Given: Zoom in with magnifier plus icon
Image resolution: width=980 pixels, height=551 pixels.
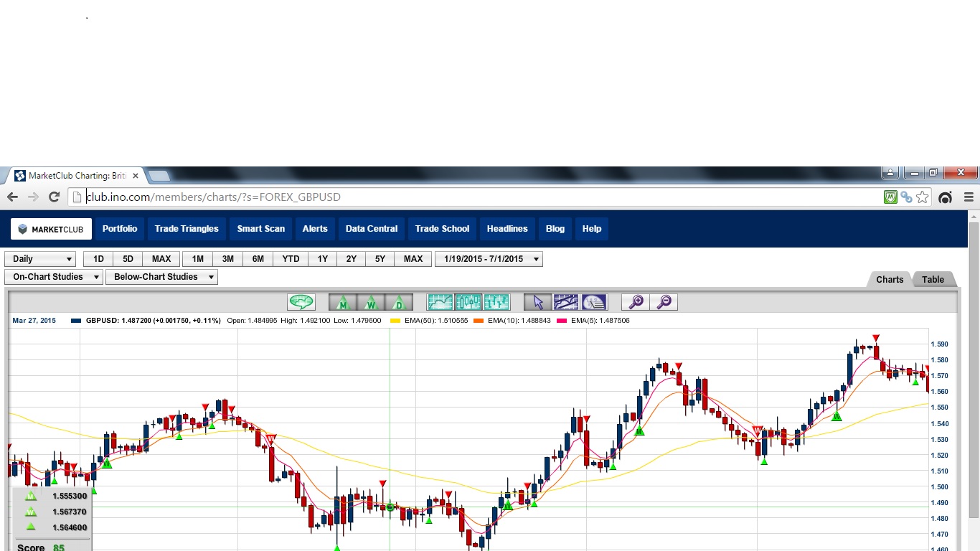Looking at the screenshot, I should [x=636, y=302].
